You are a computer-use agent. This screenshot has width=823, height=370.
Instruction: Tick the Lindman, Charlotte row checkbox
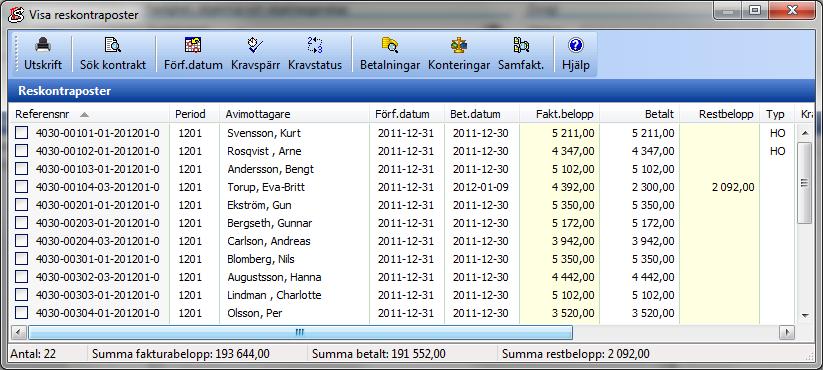click(21, 295)
